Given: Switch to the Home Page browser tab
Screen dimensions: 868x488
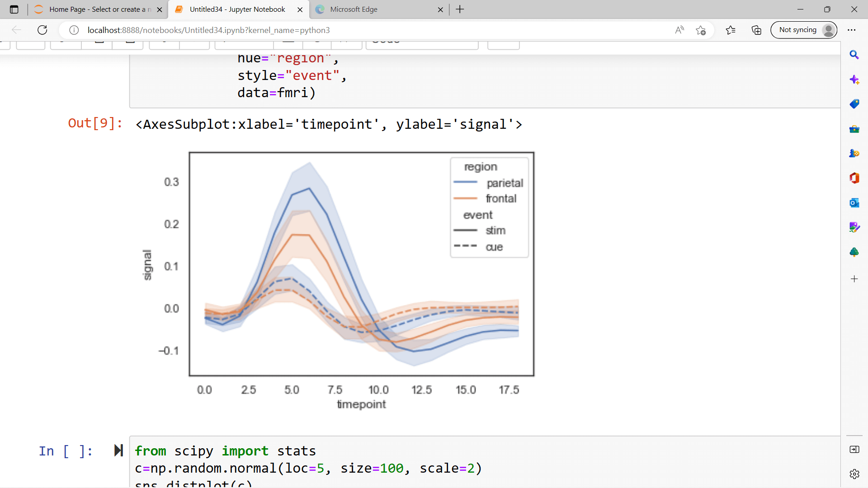Looking at the screenshot, I should [x=95, y=9].
